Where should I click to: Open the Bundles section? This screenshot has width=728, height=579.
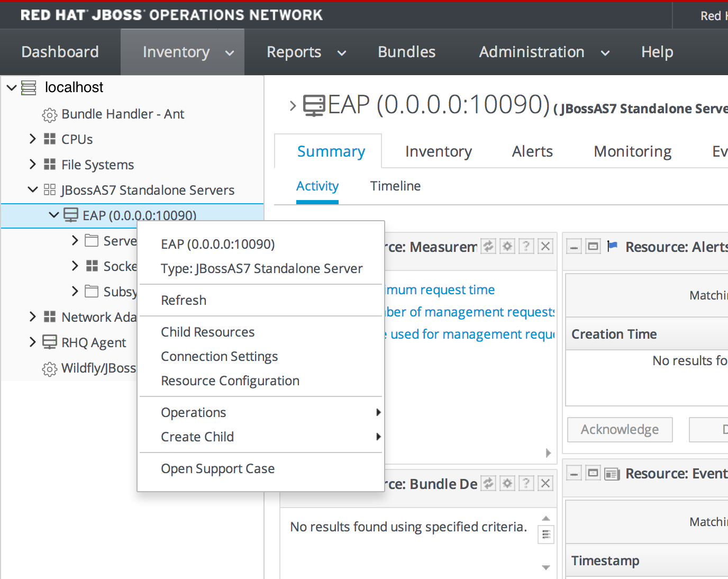(x=407, y=52)
